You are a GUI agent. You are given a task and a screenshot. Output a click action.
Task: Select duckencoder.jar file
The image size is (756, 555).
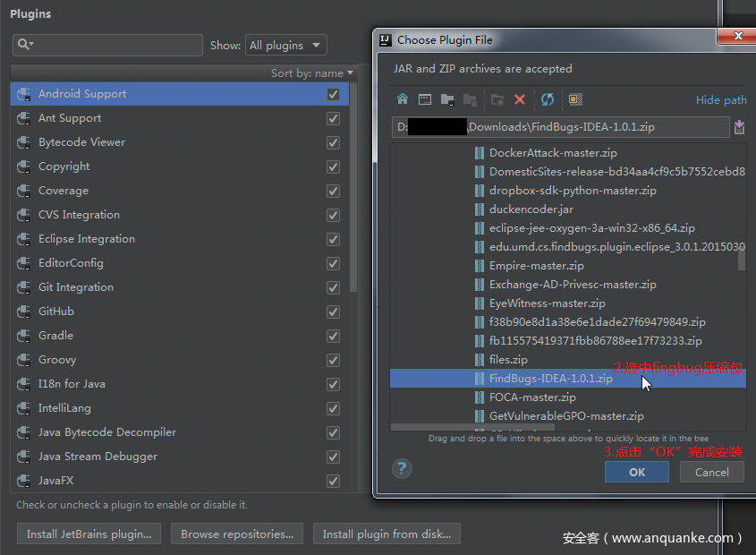tap(531, 209)
